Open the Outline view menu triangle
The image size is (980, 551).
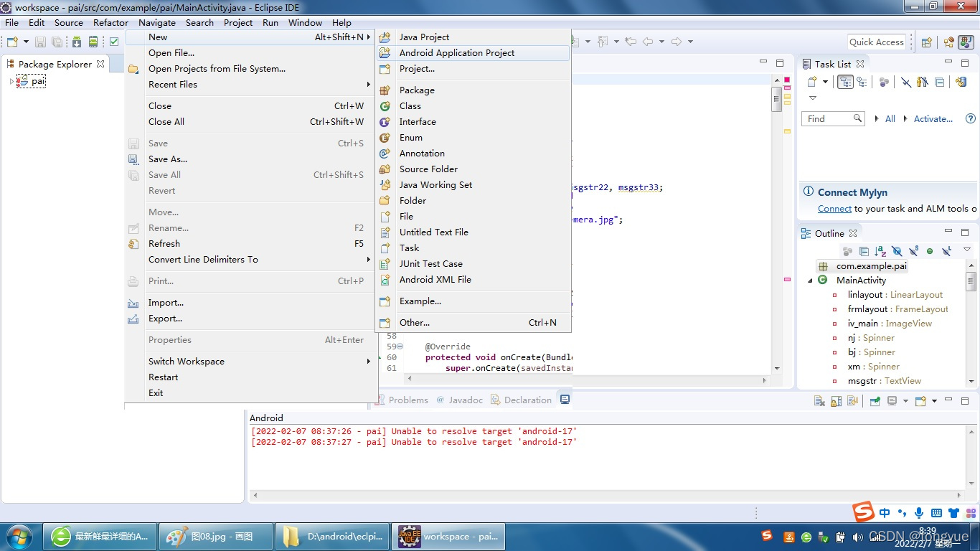[966, 250]
